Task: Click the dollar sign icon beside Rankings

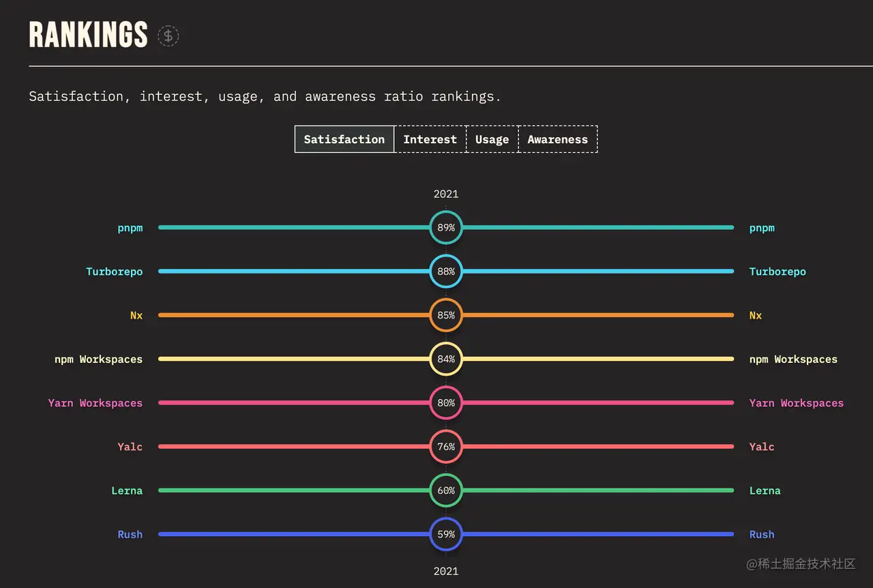Action: tap(168, 35)
